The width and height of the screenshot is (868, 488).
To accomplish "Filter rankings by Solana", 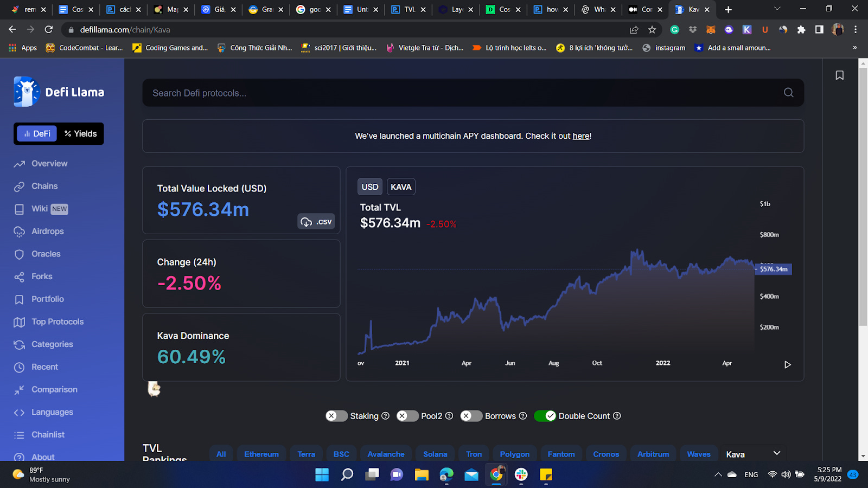I will coord(435,454).
